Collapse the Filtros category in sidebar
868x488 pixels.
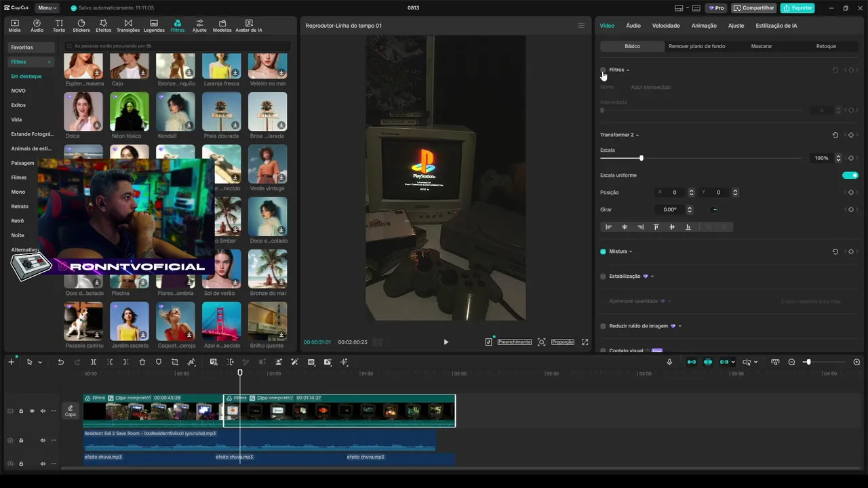(x=49, y=62)
